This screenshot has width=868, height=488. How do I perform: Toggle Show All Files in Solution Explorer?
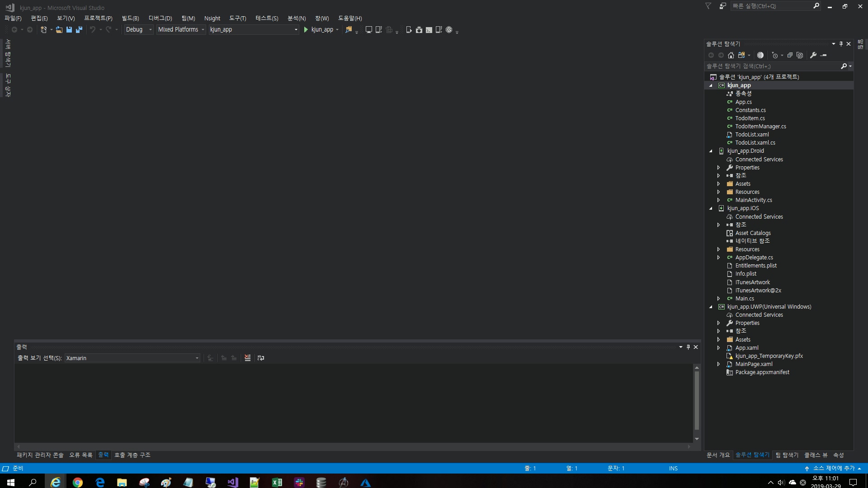(x=800, y=55)
